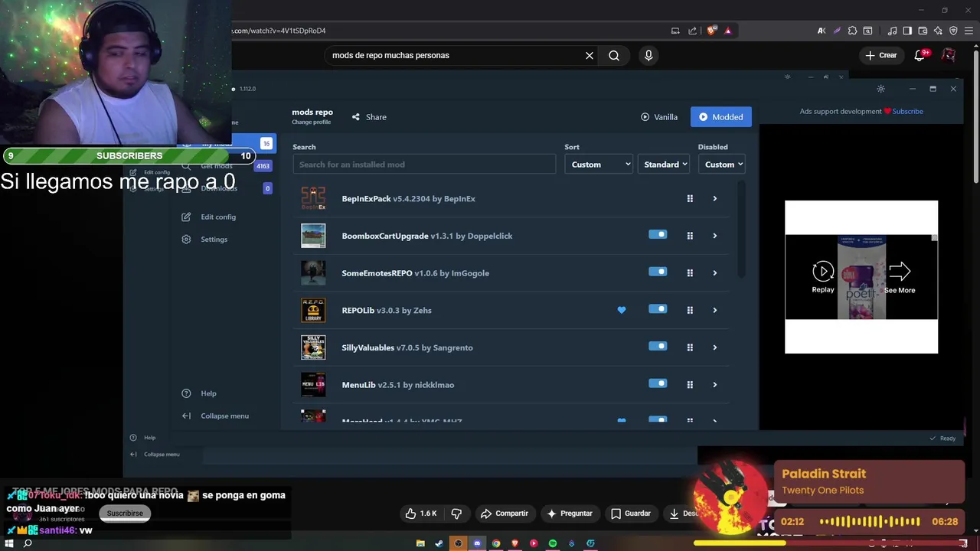This screenshot has width=980, height=551.
Task: Open Edit config in the sidebar
Action: pos(218,217)
